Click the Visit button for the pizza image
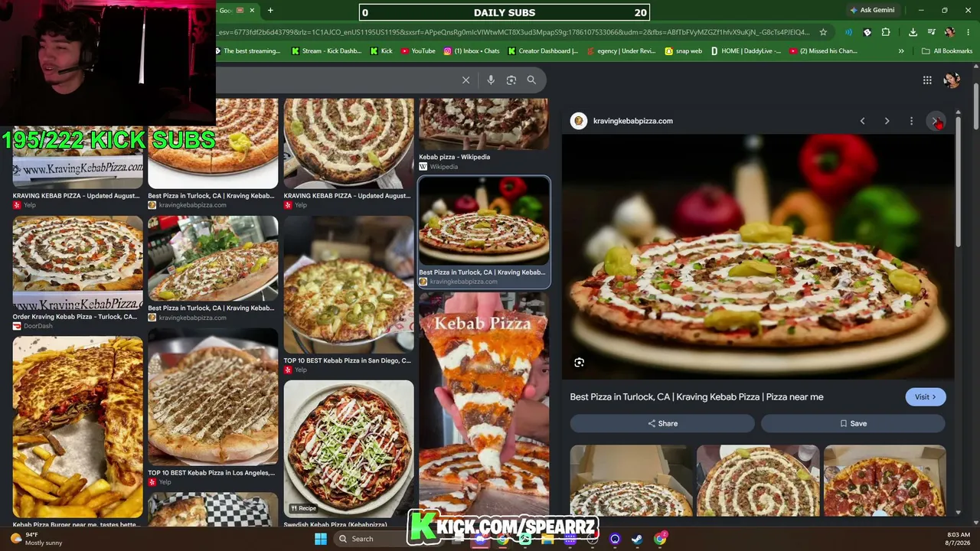 click(925, 397)
